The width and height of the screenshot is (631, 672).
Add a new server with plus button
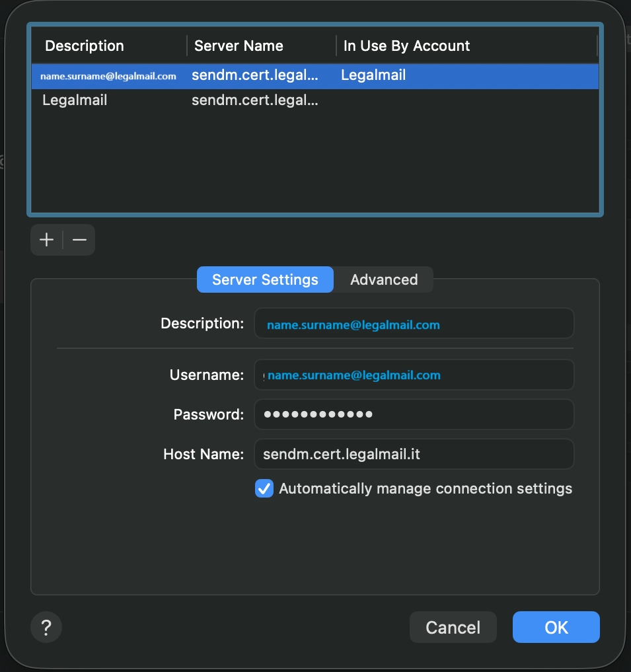46,240
